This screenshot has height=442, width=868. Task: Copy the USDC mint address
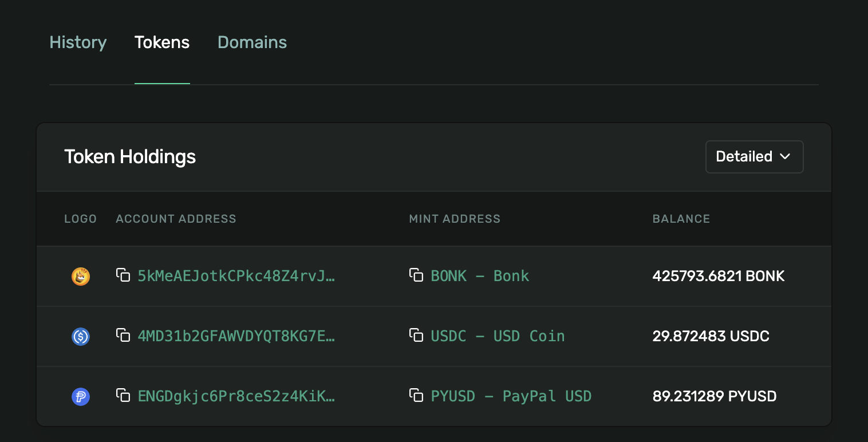point(417,335)
